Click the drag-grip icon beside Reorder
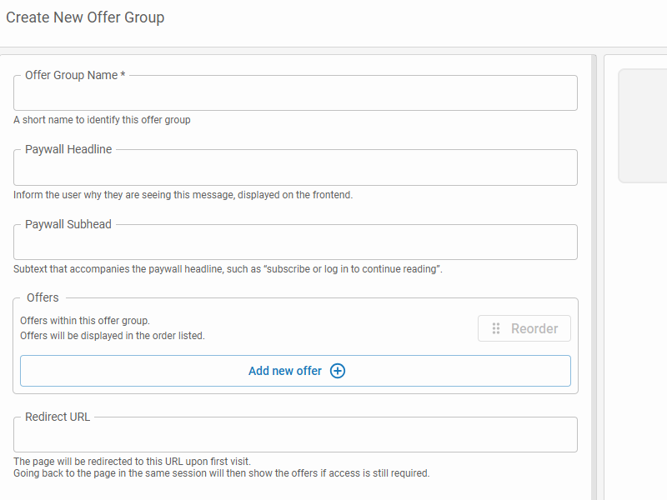The height and width of the screenshot is (500, 667). 496,329
